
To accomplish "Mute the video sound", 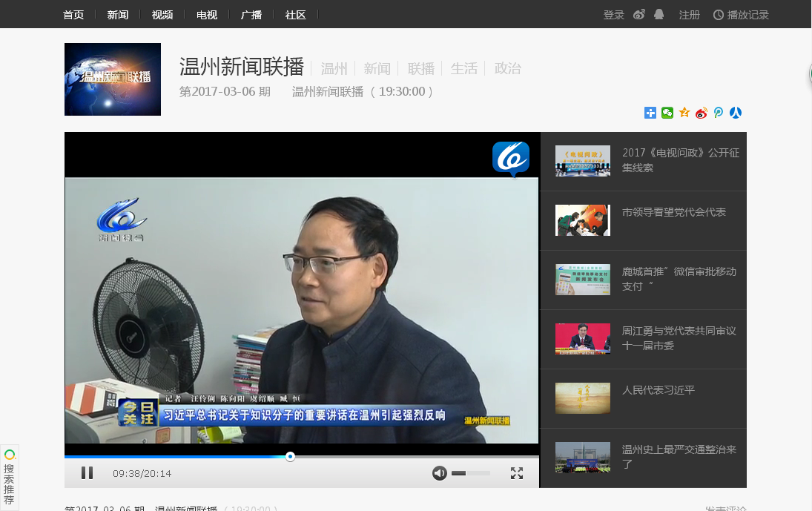I will coord(440,472).
